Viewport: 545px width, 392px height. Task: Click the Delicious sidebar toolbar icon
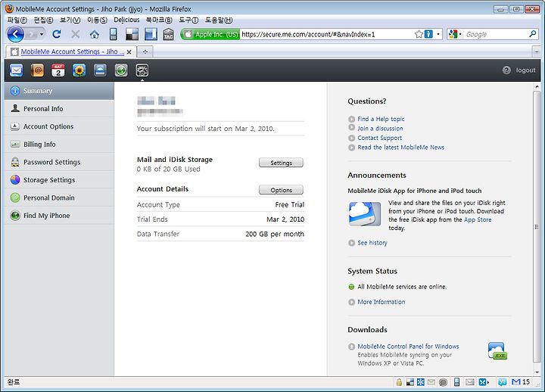(151, 34)
